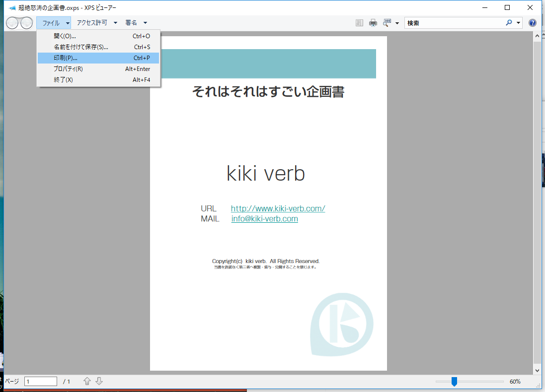Click the 100% zoom magnifier icon

click(x=387, y=23)
